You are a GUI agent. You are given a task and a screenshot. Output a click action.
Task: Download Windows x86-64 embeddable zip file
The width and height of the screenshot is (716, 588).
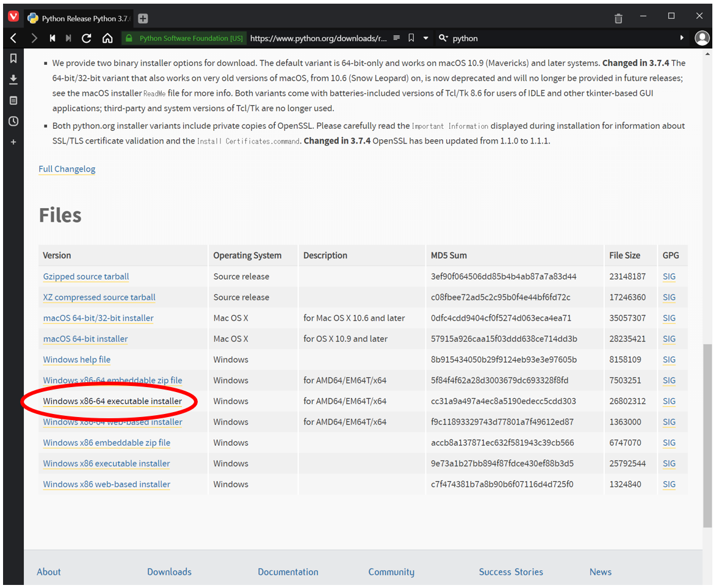112,380
